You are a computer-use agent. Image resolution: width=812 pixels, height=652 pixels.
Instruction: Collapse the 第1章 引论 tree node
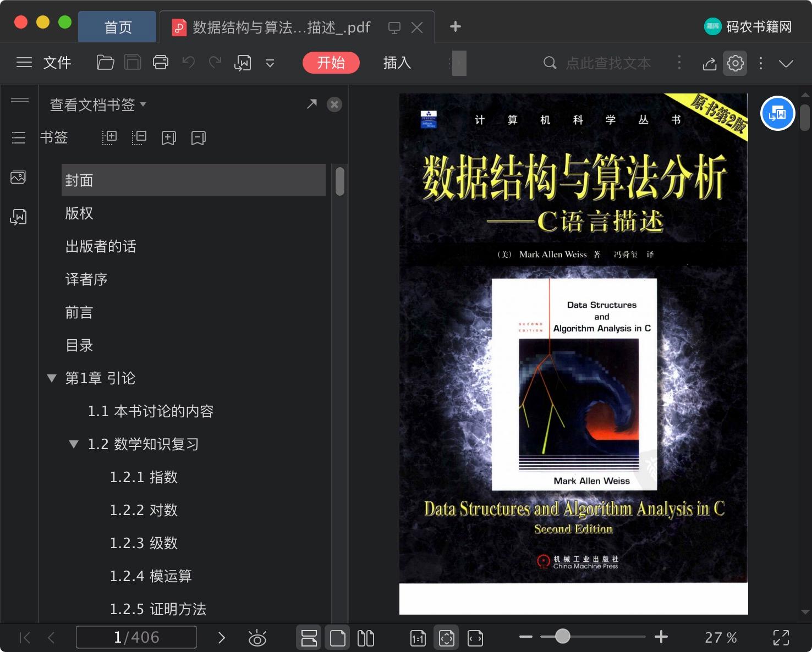(x=52, y=378)
